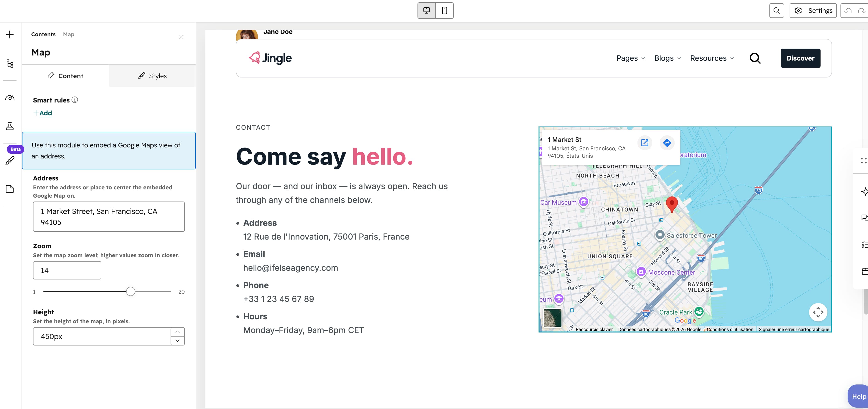868x409 pixels.
Task: Click the Add smart rule link
Action: click(x=43, y=113)
